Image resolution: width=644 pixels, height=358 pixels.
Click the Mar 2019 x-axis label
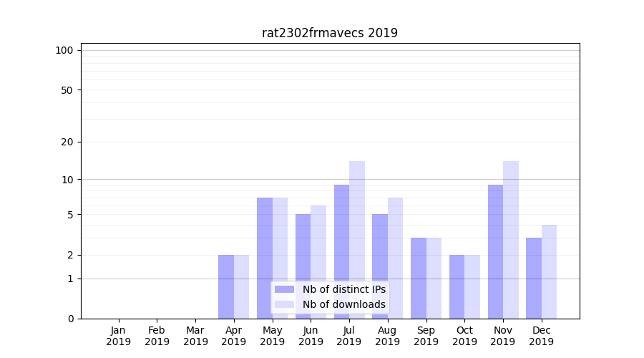pyautogui.click(x=195, y=336)
